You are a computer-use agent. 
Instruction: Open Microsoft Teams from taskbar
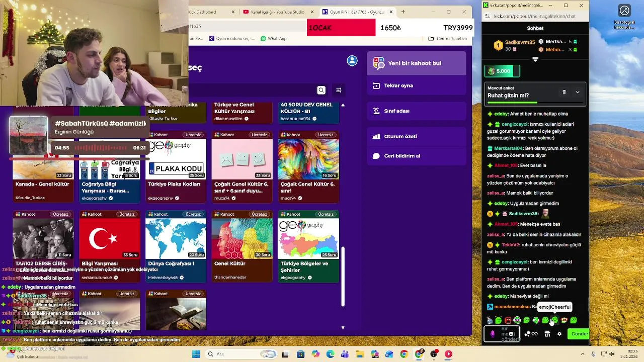click(x=345, y=354)
